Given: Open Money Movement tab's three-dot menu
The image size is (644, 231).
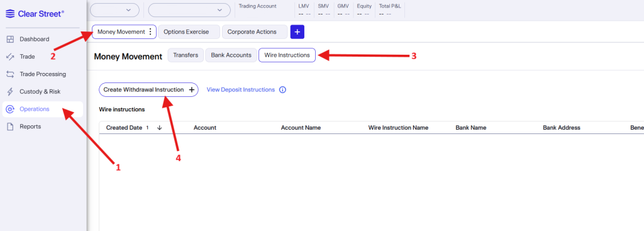Looking at the screenshot, I should click(150, 31).
